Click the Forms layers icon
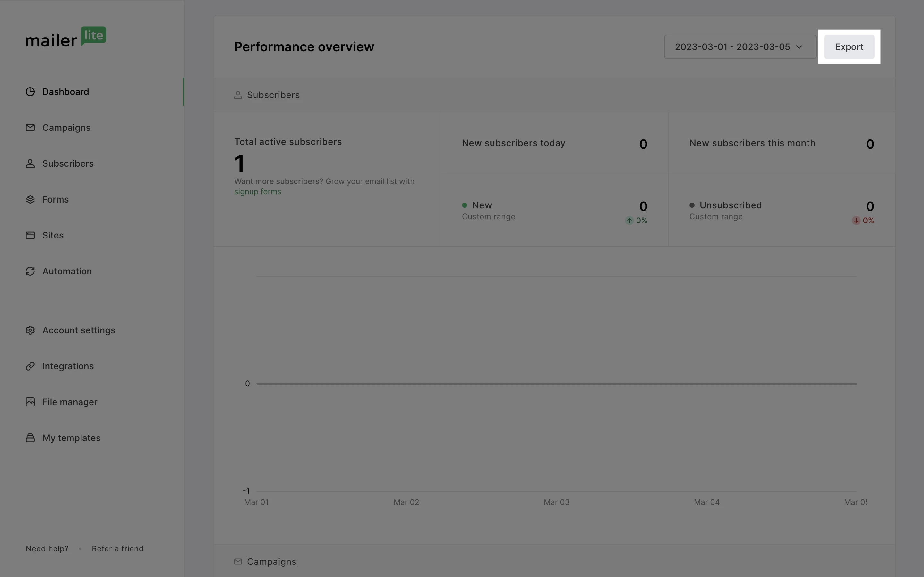Screen dimensions: 924x577 30,199
